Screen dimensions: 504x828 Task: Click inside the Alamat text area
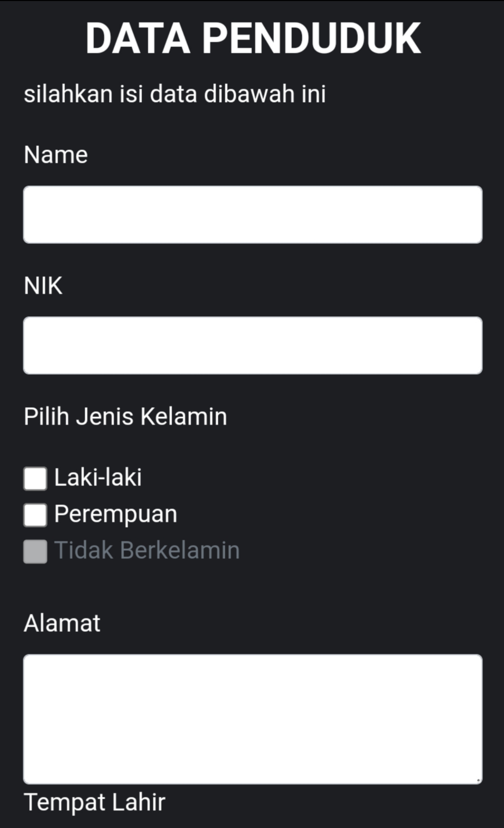click(253, 719)
